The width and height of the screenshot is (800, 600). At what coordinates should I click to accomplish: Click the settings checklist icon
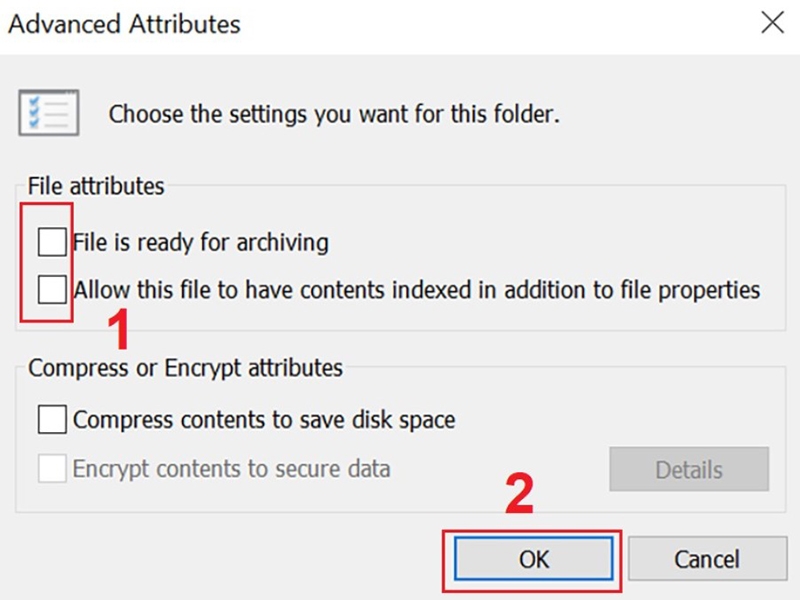[x=47, y=112]
